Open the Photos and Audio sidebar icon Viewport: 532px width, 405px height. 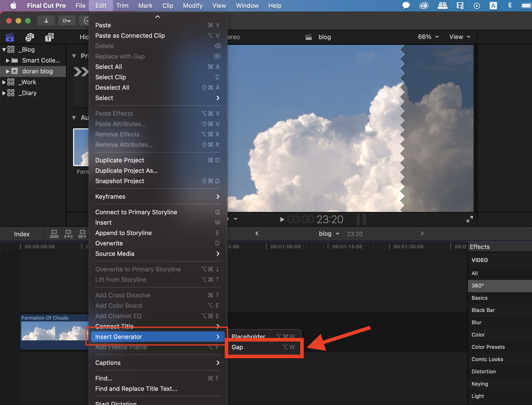point(29,37)
